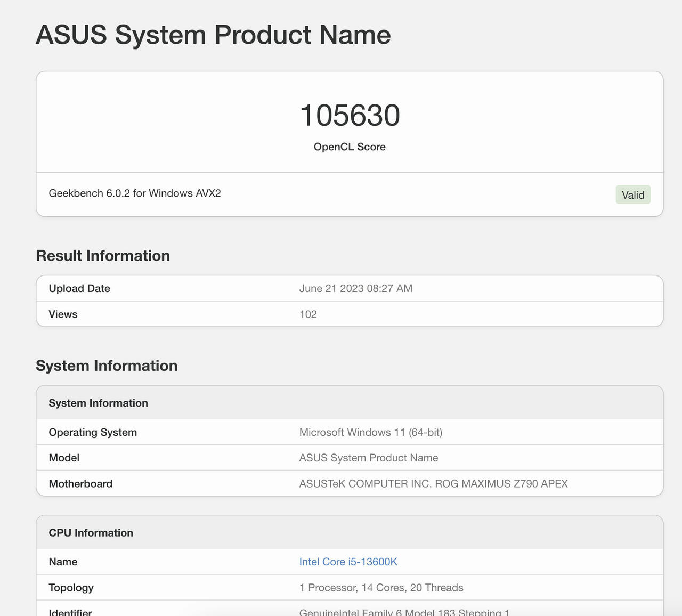The width and height of the screenshot is (682, 616).
Task: Click the OpenCL Score label
Action: (x=350, y=147)
